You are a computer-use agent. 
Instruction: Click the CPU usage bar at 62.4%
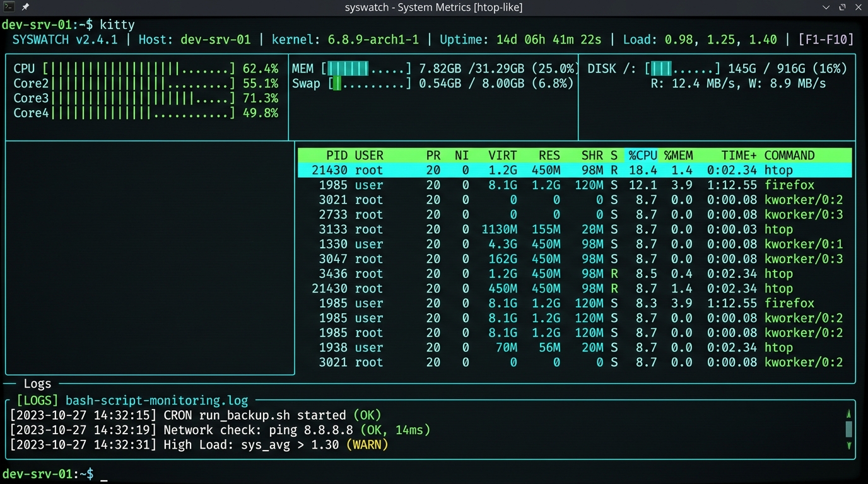(x=139, y=69)
